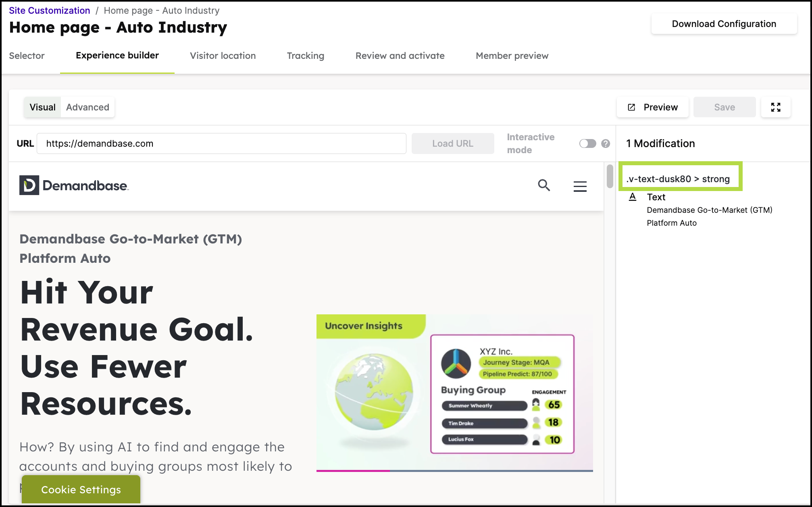Select the Review and activate tab
The height and width of the screenshot is (507, 812).
pos(400,56)
